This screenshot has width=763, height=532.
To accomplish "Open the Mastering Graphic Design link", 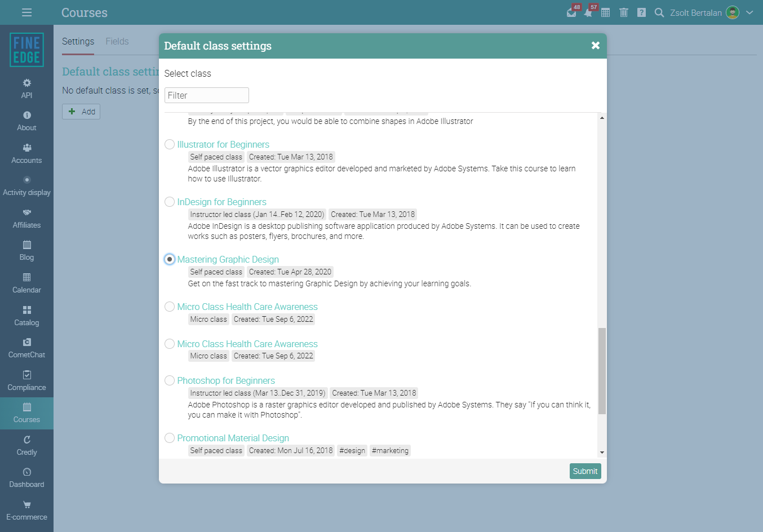I will pyautogui.click(x=228, y=259).
